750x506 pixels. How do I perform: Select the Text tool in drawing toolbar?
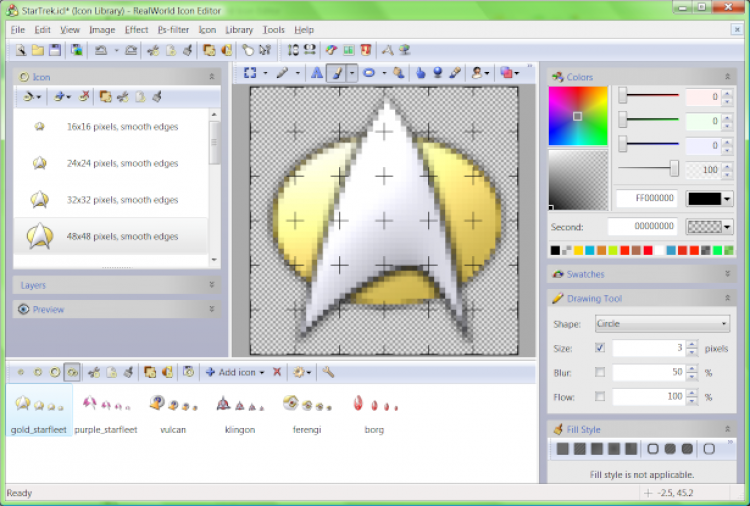316,73
